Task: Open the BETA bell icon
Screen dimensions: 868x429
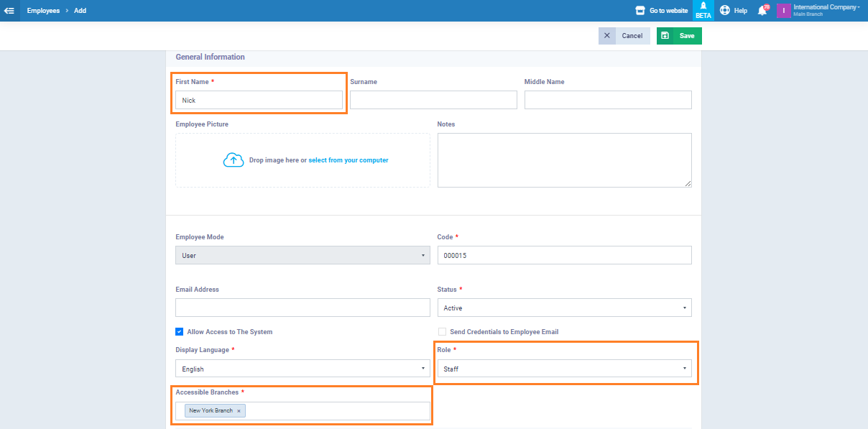Action: [x=703, y=6]
